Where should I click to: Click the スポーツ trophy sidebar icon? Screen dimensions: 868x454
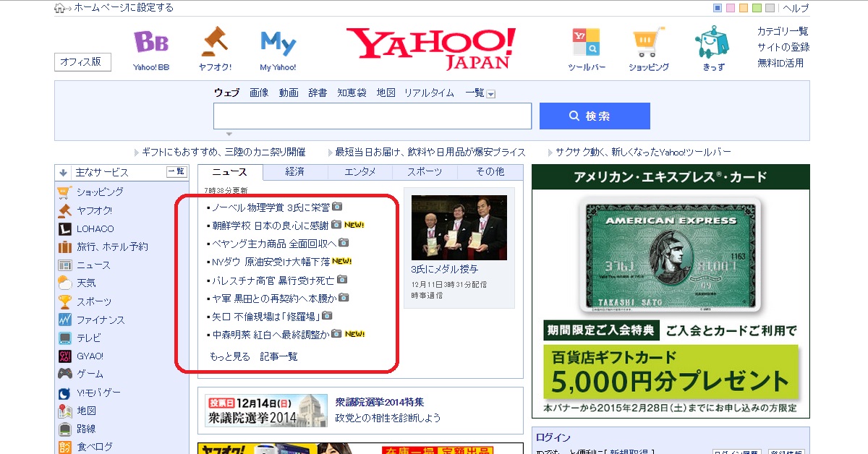(x=64, y=301)
